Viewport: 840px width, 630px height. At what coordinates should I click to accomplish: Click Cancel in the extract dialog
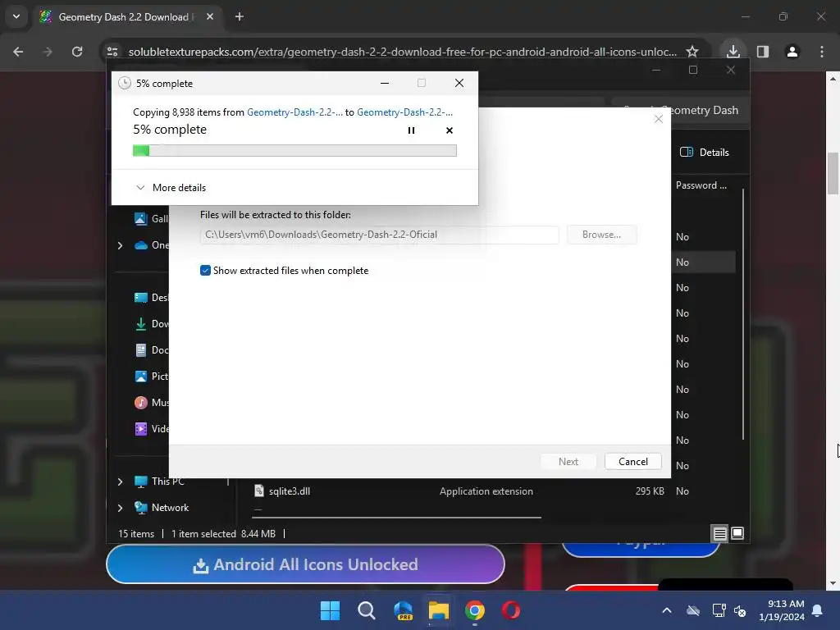tap(632, 461)
